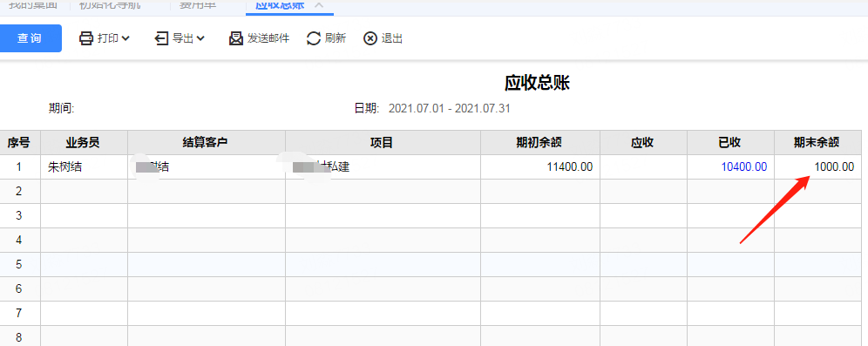Select the 项目 column header
868x346 pixels.
click(x=383, y=143)
